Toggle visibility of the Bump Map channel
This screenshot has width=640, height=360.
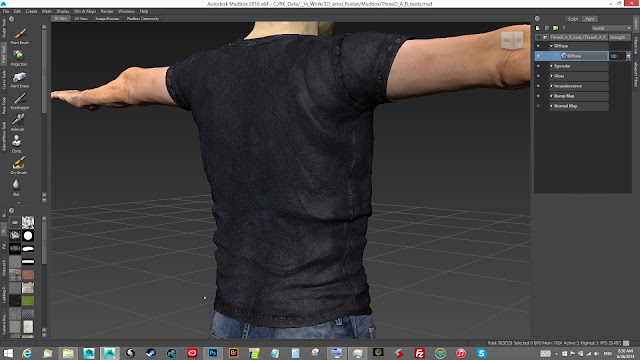tap(538, 96)
